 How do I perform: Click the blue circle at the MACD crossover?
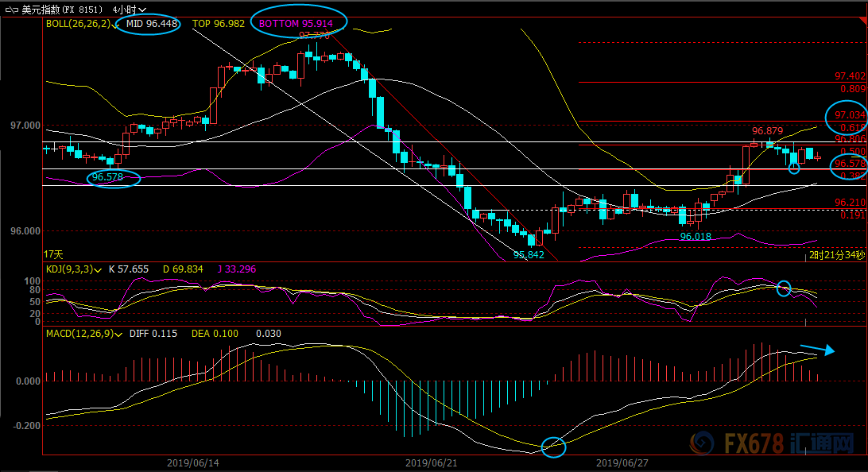[x=553, y=447]
